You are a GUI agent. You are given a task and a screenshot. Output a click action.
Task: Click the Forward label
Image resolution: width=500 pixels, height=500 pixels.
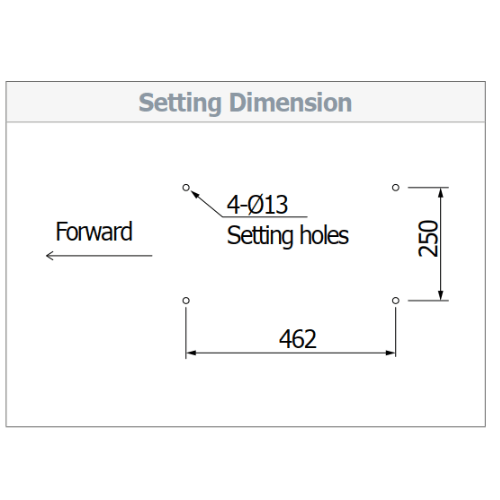tap(94, 231)
